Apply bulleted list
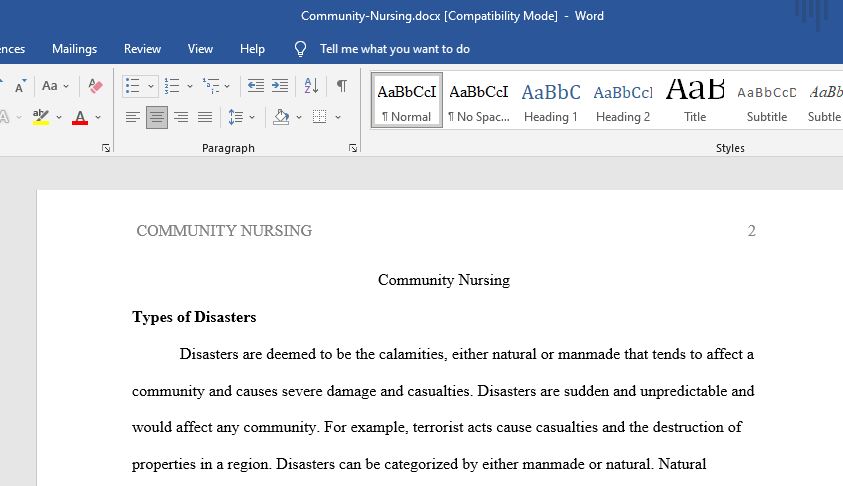Screen dimensions: 843x486 point(132,86)
